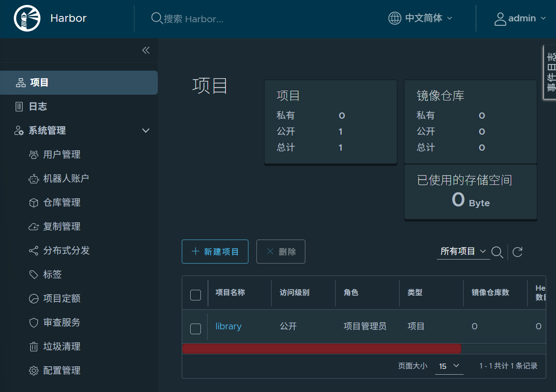The image size is (556, 392).
Task: Click the globe language icon
Action: pyautogui.click(x=395, y=18)
